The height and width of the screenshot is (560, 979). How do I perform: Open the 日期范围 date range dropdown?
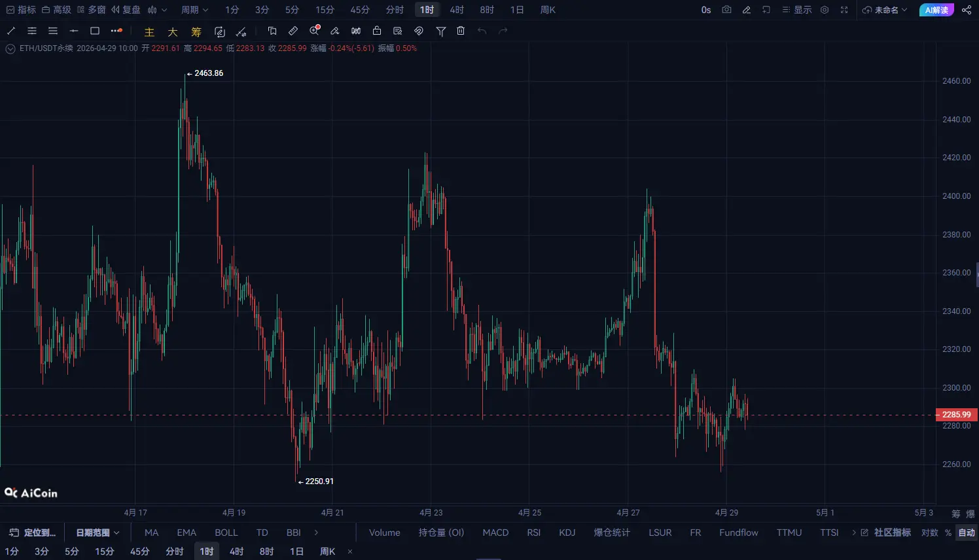click(x=98, y=533)
